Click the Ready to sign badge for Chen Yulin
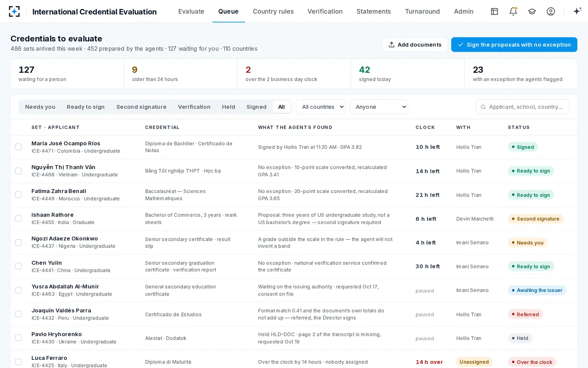 (531, 267)
